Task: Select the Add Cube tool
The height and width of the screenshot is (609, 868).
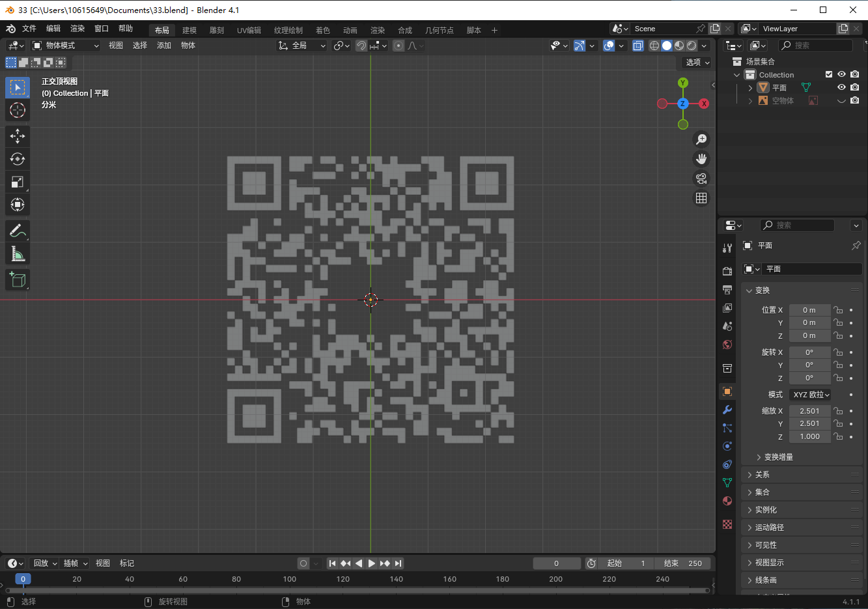Action: [18, 279]
